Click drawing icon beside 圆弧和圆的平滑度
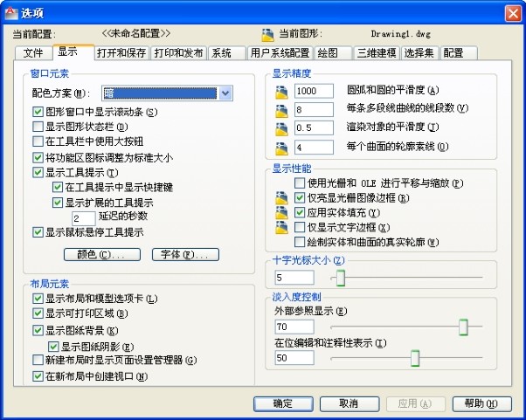 (x=281, y=92)
